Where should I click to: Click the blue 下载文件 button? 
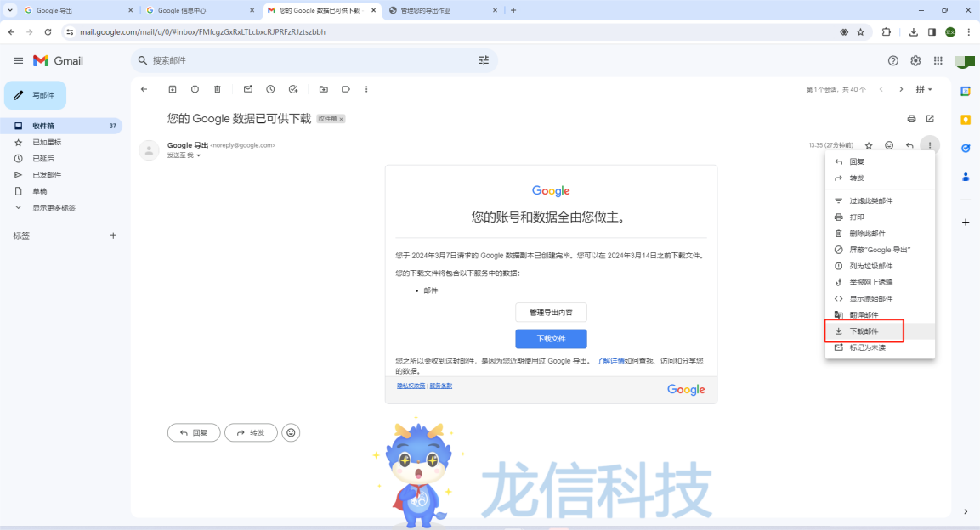[551, 338]
